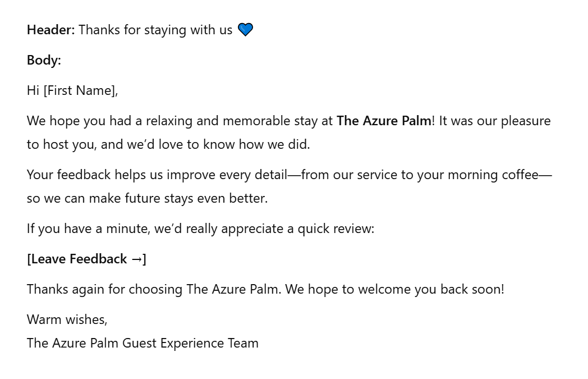Click the bold Body label

(44, 60)
